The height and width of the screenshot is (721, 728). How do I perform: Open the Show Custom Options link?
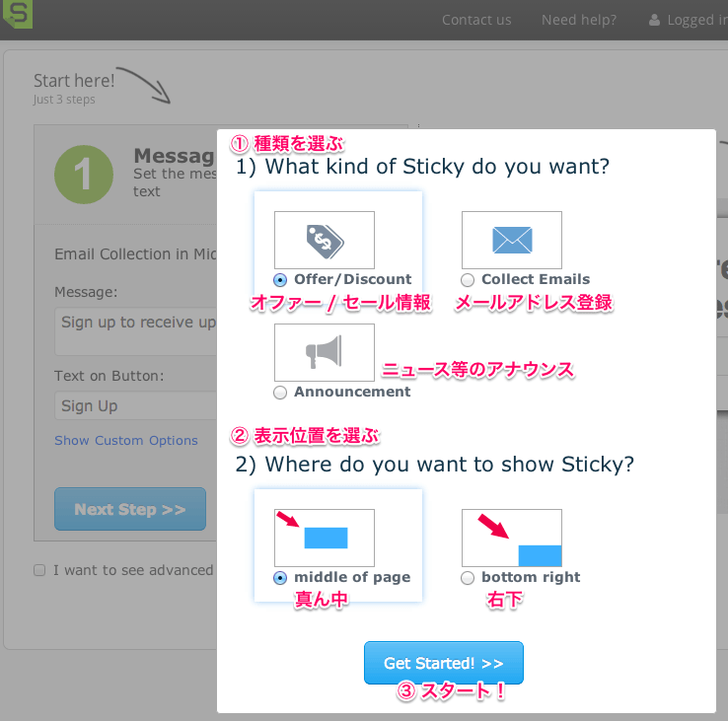126,440
